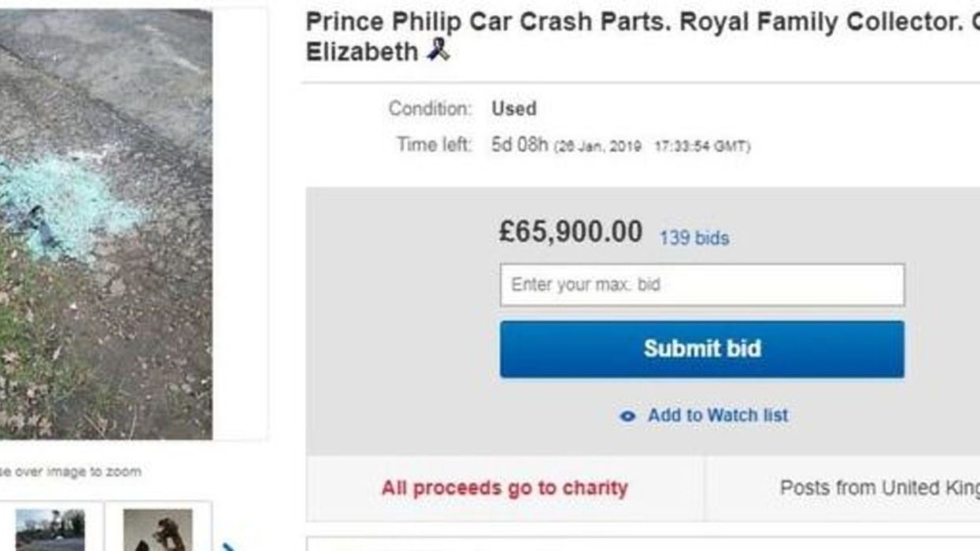This screenshot has height=551, width=980.
Task: Click the eye icon beside Add to Watch list
Action: tap(627, 416)
